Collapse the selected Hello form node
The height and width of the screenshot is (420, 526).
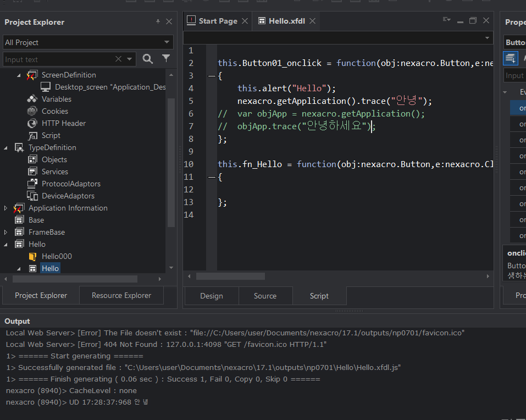coord(19,269)
